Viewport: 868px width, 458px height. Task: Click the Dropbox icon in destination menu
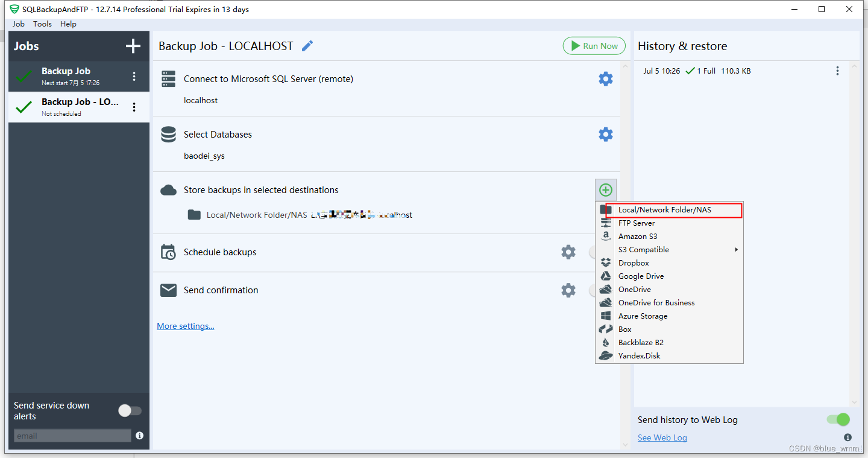tap(606, 263)
